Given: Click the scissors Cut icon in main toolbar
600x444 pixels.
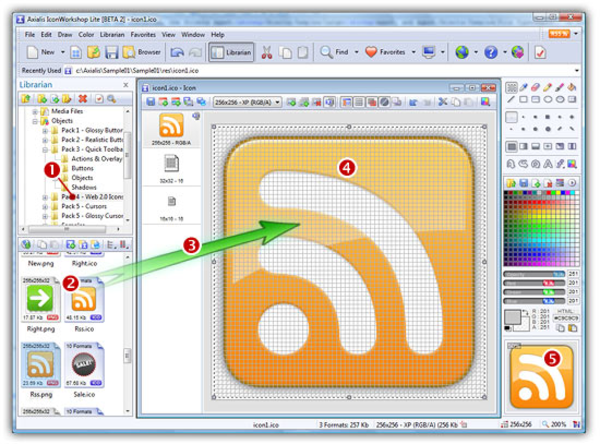Looking at the screenshot, I should (268, 50).
